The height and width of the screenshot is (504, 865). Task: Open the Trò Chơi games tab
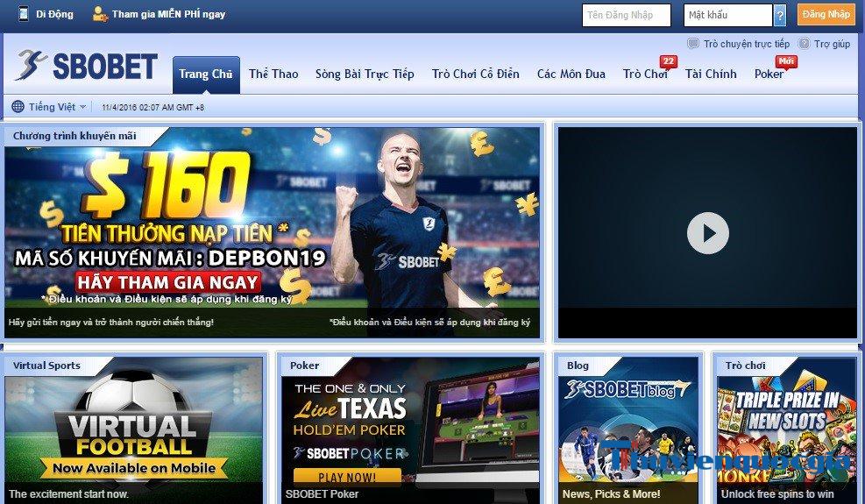(645, 74)
